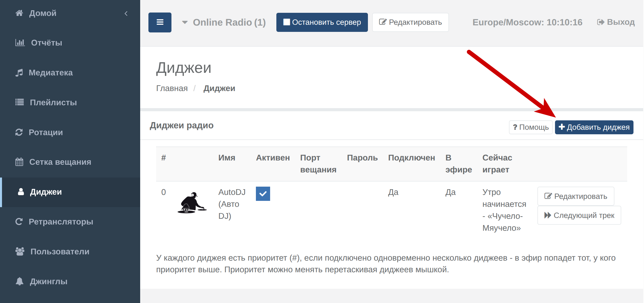Log out using the Выход link
This screenshot has width=644, height=303.
click(x=616, y=22)
